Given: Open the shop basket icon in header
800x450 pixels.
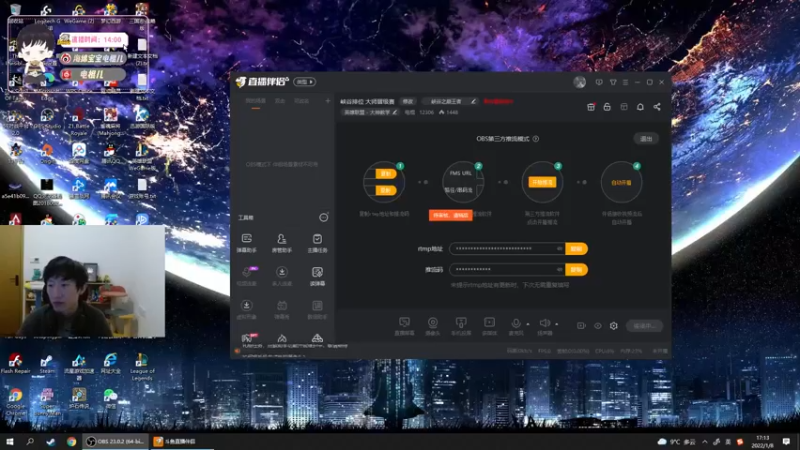Looking at the screenshot, I should (x=591, y=107).
